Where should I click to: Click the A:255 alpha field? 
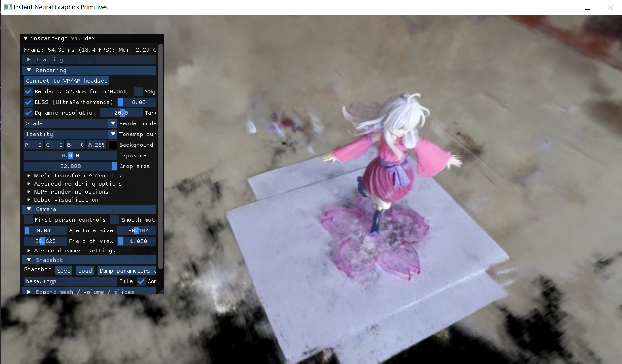pyautogui.click(x=96, y=145)
